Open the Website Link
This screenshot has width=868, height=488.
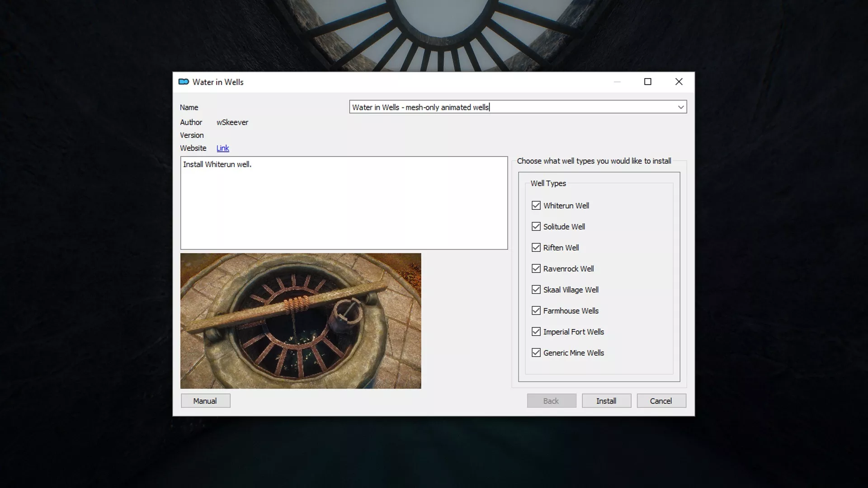(x=222, y=148)
